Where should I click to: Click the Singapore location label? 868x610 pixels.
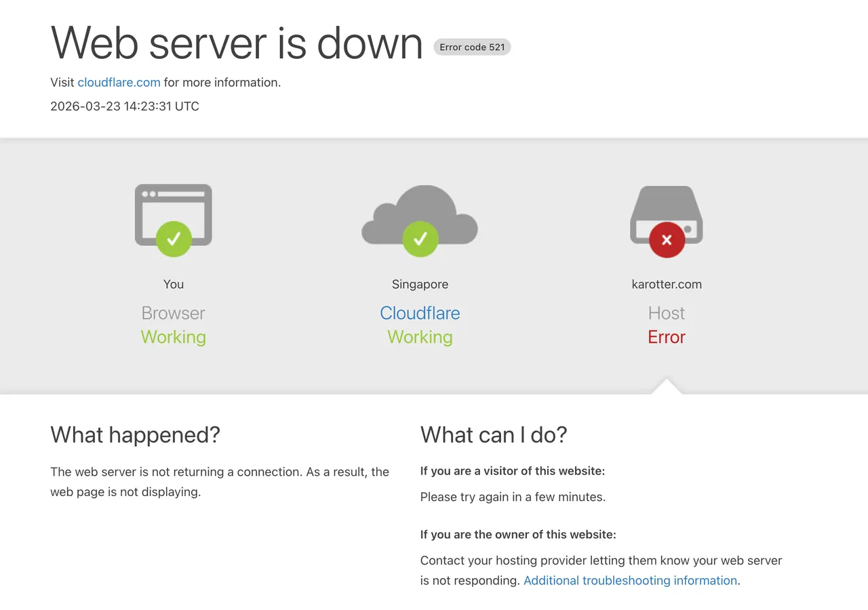[420, 284]
